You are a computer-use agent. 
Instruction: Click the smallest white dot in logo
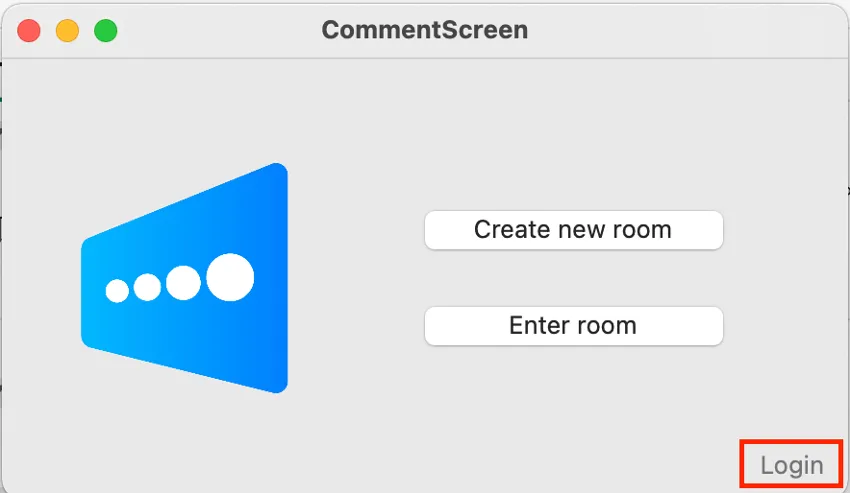pyautogui.click(x=117, y=291)
